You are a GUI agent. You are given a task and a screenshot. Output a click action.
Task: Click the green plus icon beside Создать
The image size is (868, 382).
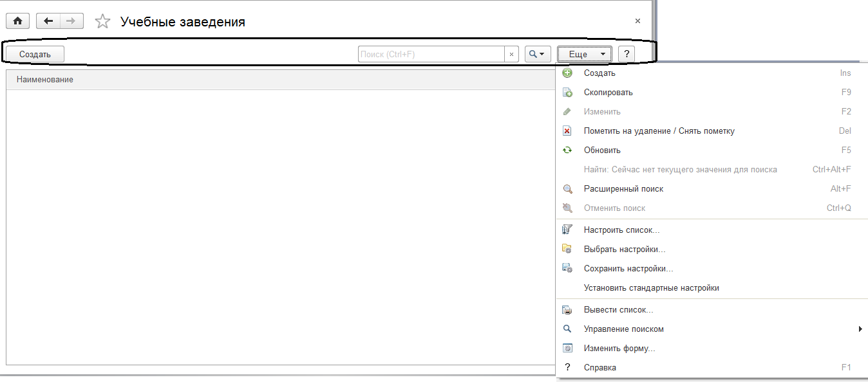point(567,73)
